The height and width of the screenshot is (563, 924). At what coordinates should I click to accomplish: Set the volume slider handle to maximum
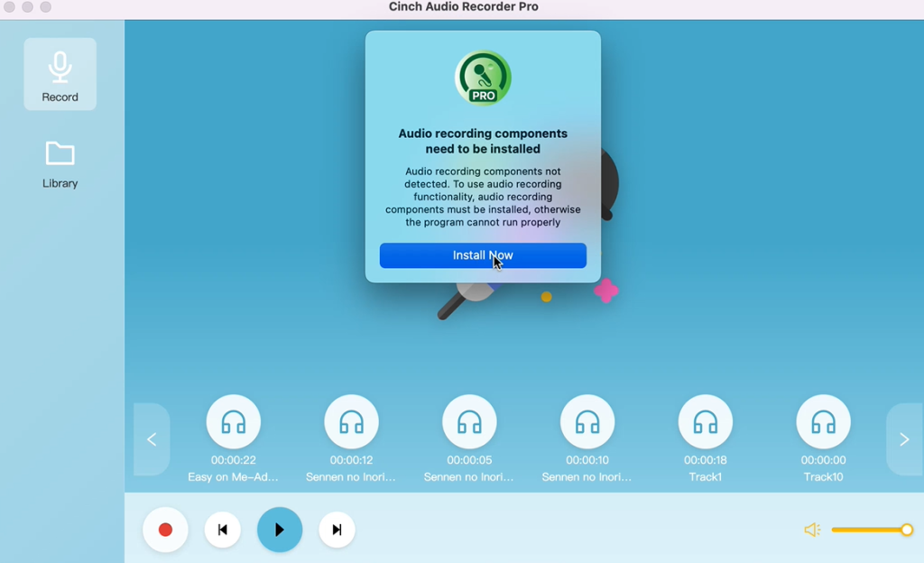(x=907, y=530)
